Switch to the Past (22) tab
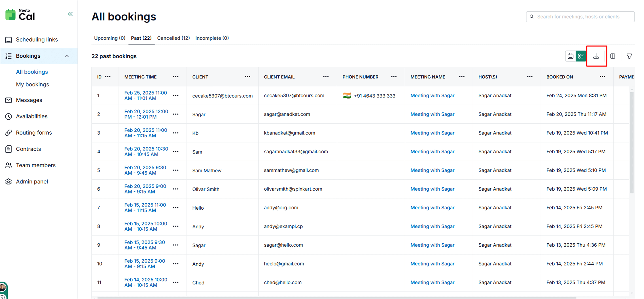Viewport: 644px width, 299px height. click(x=141, y=38)
